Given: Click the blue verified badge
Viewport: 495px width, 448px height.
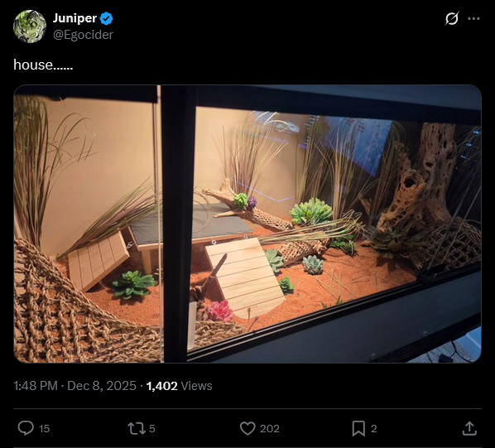Looking at the screenshot, I should [107, 18].
